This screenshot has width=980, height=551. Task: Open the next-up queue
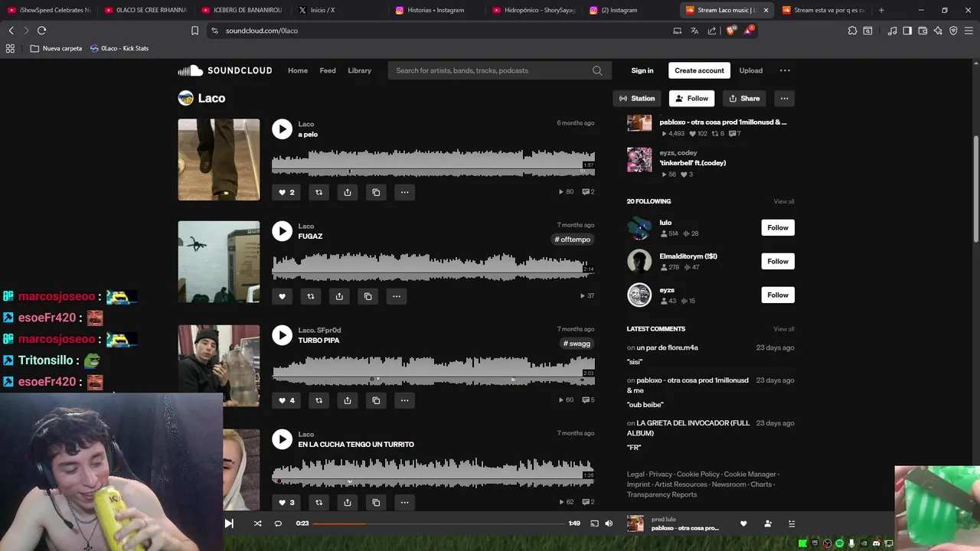792,523
